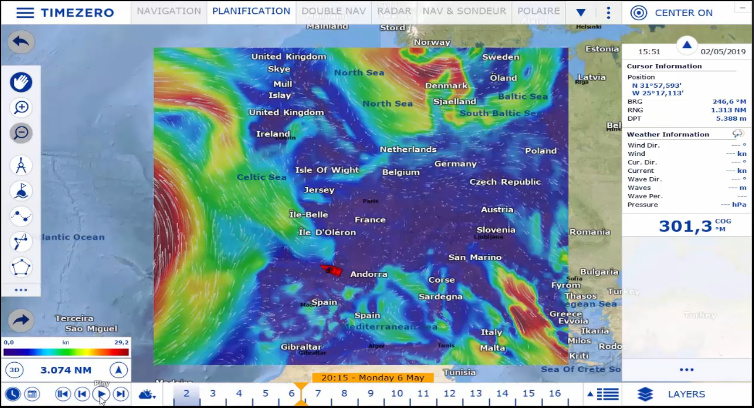The height and width of the screenshot is (408, 754).
Task: Click day 10 on the timeline
Action: tap(397, 394)
